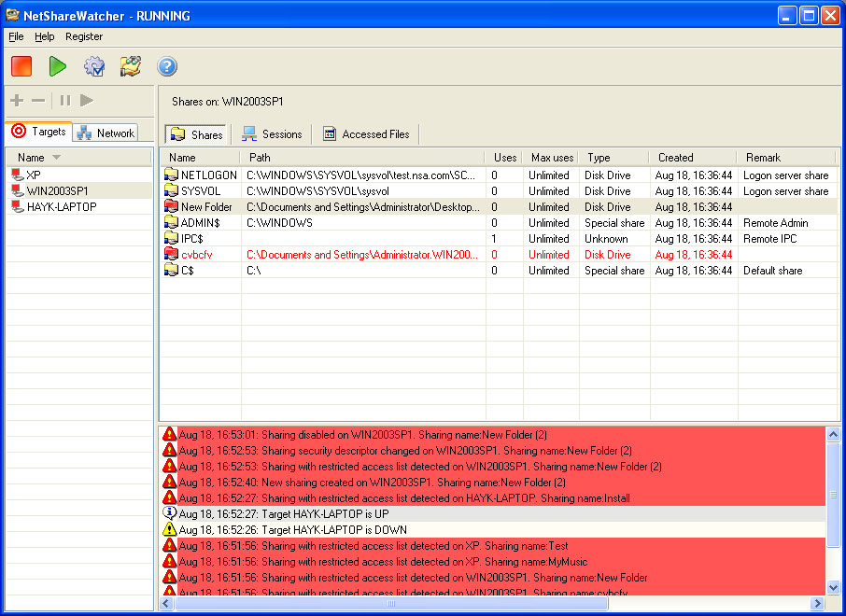Click alert icon for 'Sharing name:Test' entry
The height and width of the screenshot is (616, 846).
click(x=169, y=545)
